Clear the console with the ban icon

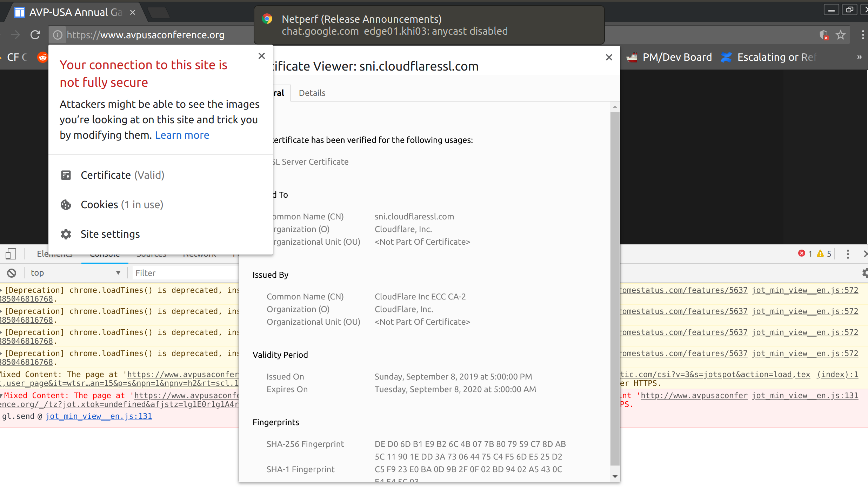12,273
